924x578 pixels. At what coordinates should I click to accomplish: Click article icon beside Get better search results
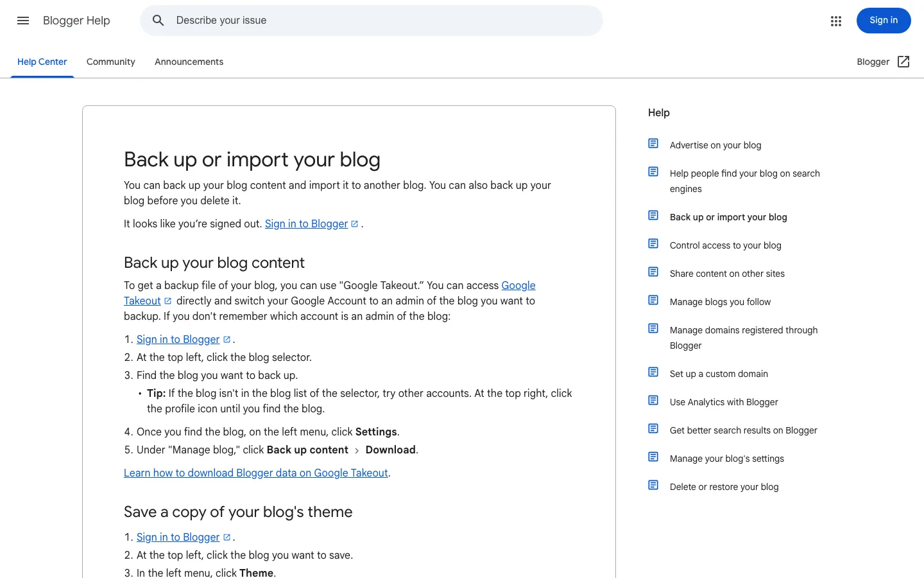(653, 429)
